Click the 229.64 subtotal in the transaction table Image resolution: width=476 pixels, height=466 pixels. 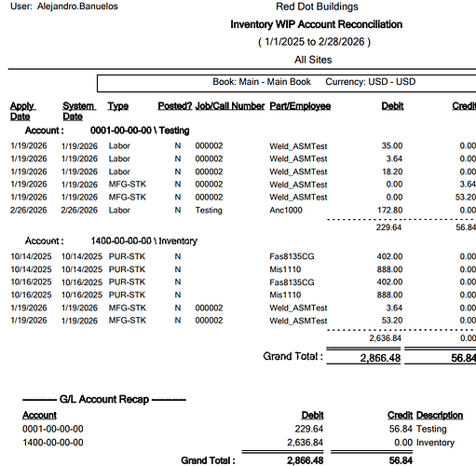(388, 227)
